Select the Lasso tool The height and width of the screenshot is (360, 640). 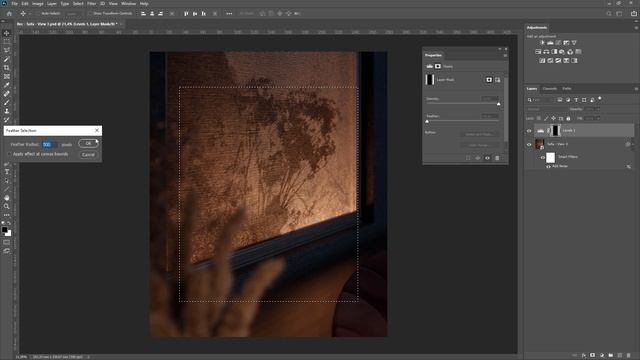[7, 50]
